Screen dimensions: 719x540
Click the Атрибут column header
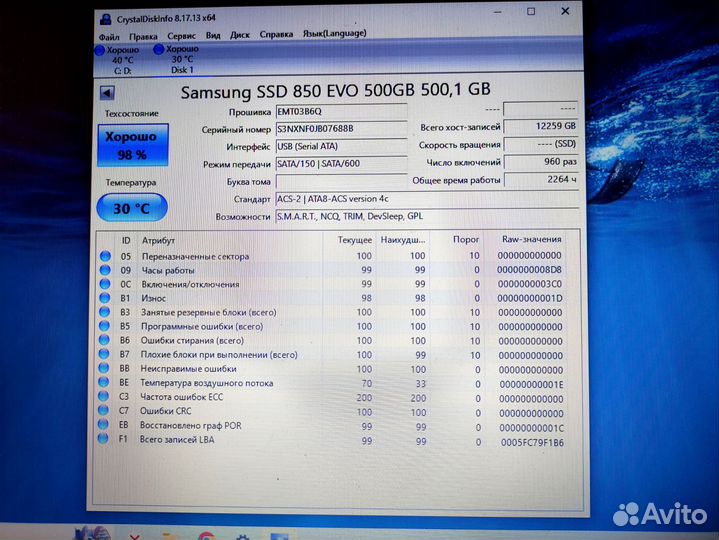158,240
